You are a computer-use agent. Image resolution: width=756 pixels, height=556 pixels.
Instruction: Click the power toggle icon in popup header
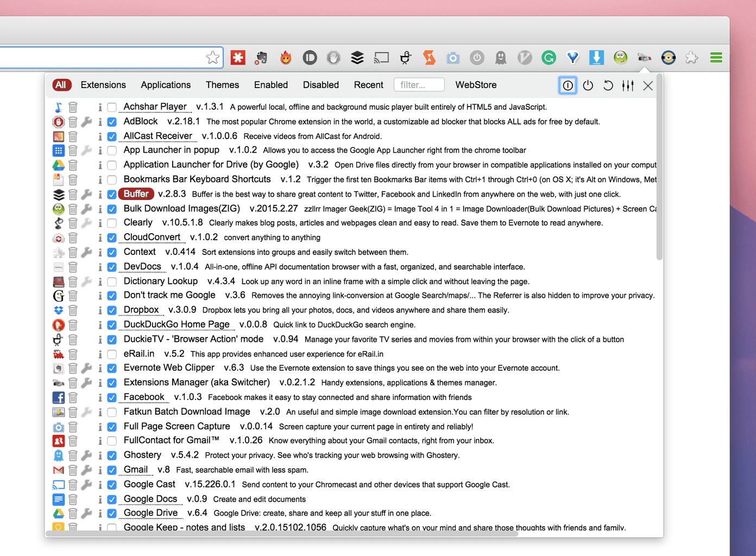point(588,85)
